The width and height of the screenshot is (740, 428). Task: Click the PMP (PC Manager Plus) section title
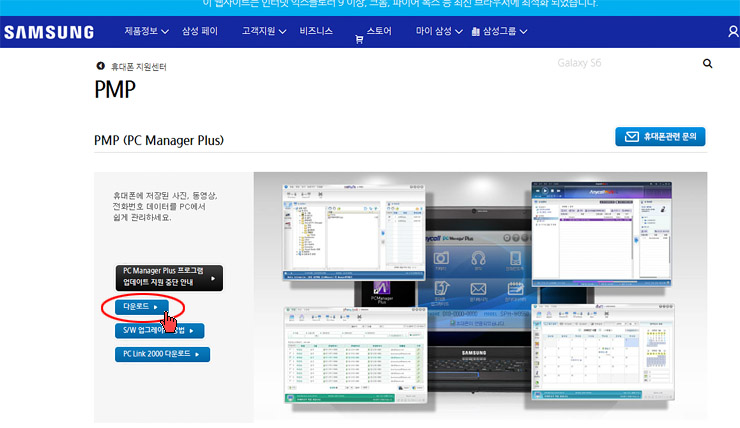point(159,140)
